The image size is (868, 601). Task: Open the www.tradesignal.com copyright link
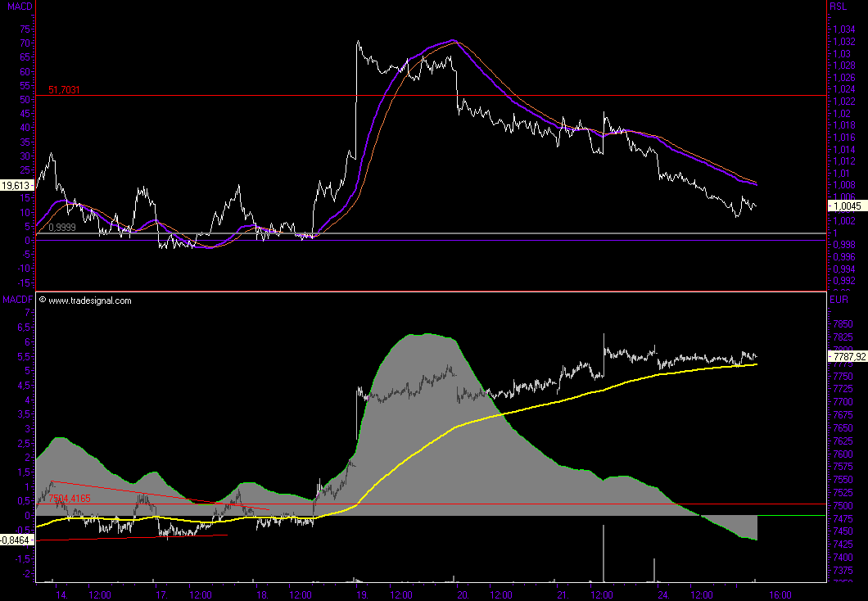coord(89,300)
